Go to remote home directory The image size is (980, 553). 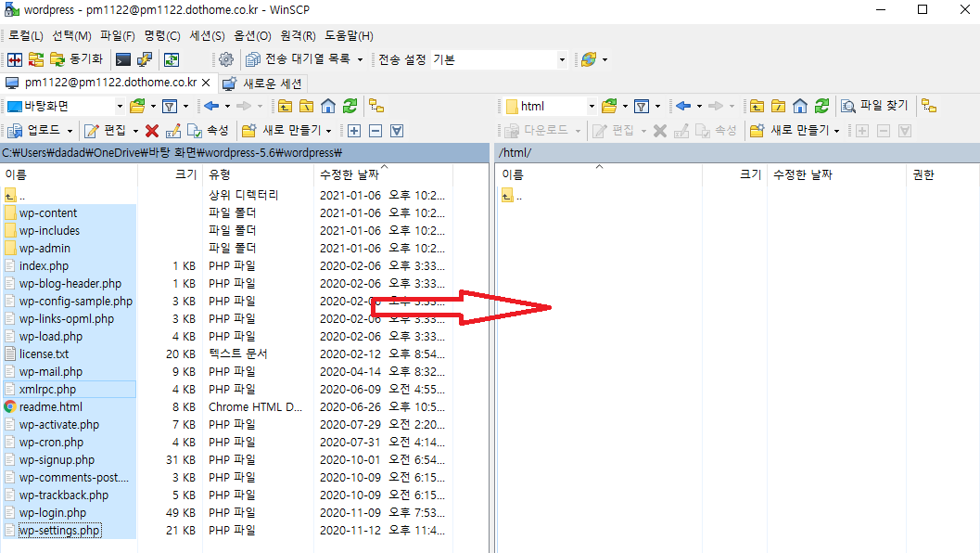coord(800,107)
